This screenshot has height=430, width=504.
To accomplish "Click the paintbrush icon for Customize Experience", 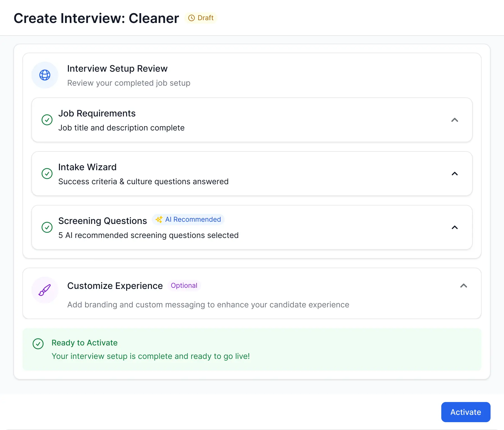I will point(45,290).
